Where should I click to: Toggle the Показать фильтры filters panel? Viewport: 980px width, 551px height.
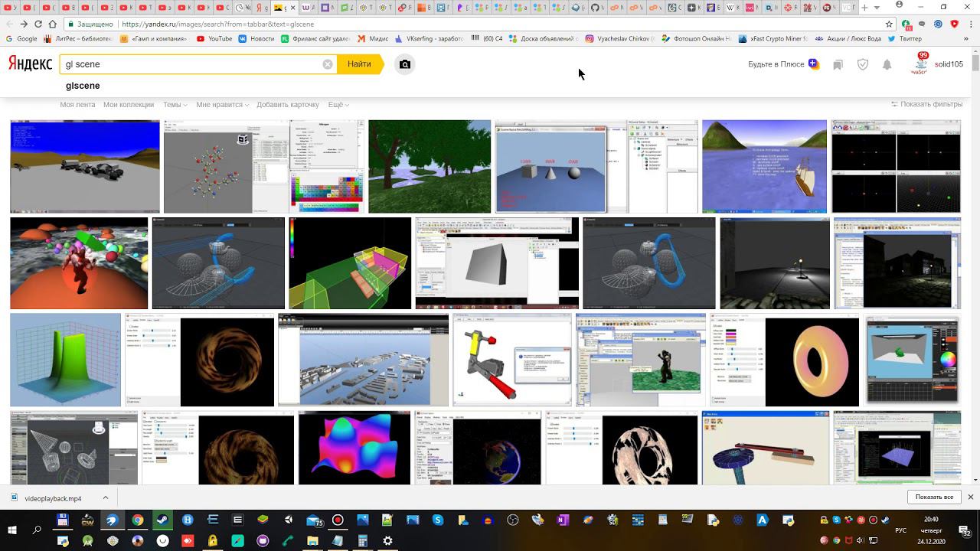pos(927,104)
